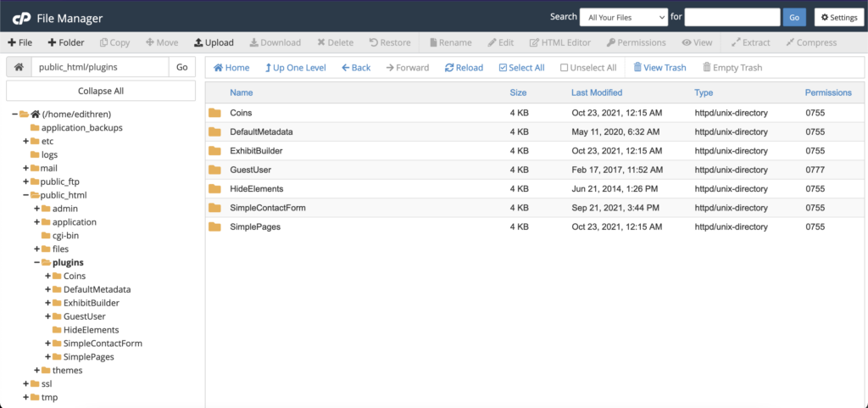Go to Home in file navigation bar

(231, 68)
